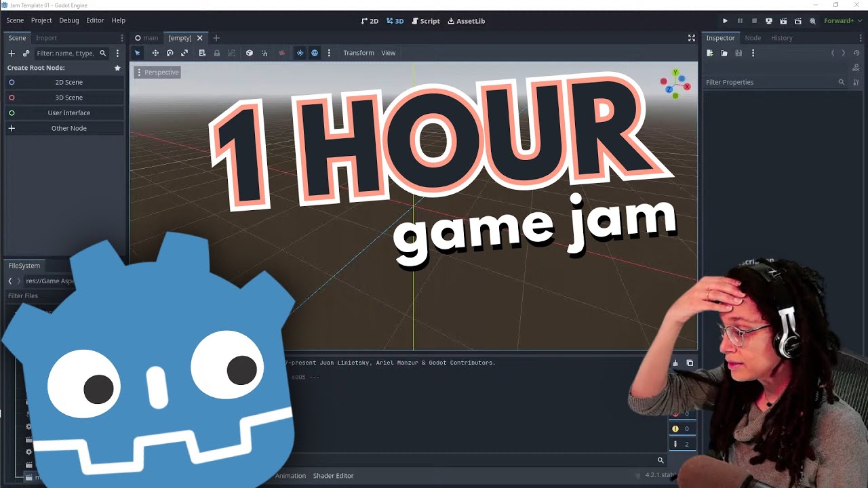Activate the Scale Mode tool
Image resolution: width=868 pixels, height=488 pixels.
pyautogui.click(x=184, y=53)
